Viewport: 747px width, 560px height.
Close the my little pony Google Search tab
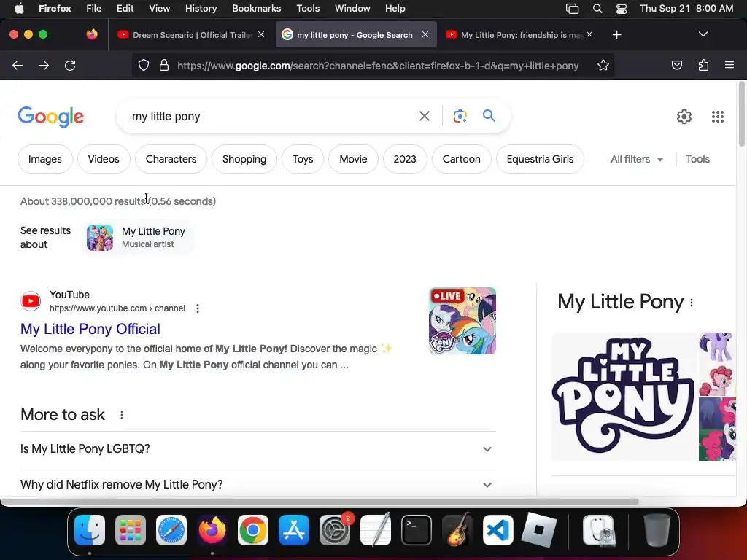pos(425,34)
